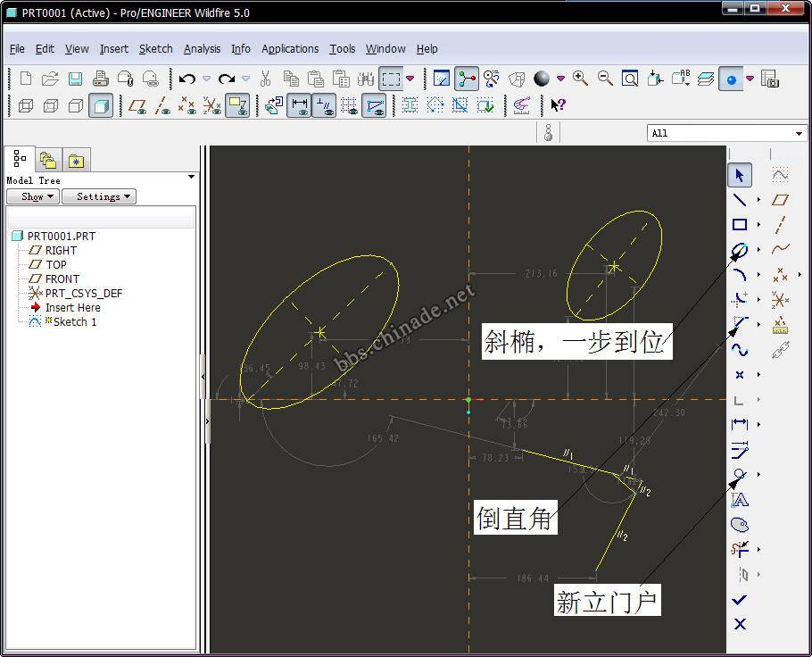
Task: Select the Ellipse sketch tool
Action: 740,250
